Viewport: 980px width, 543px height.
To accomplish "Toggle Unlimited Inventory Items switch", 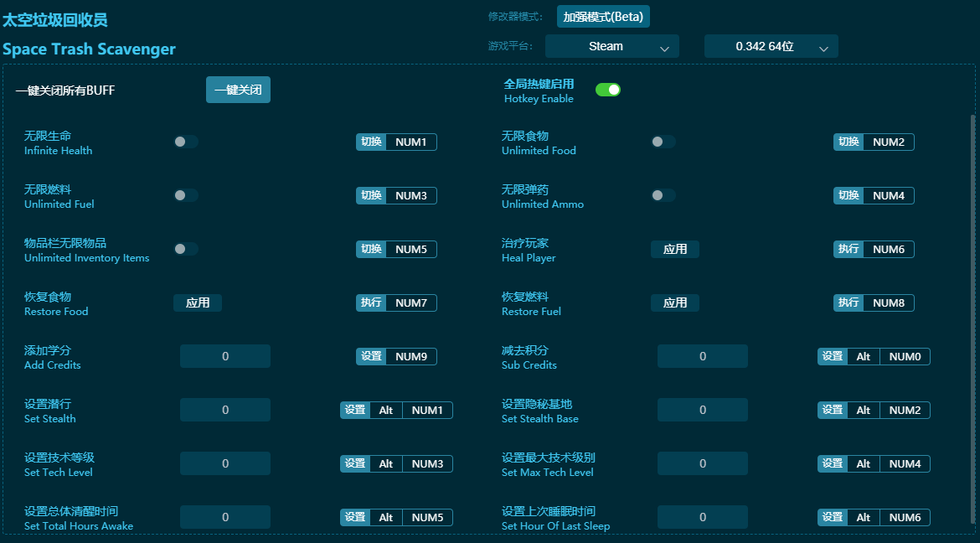I will point(185,249).
